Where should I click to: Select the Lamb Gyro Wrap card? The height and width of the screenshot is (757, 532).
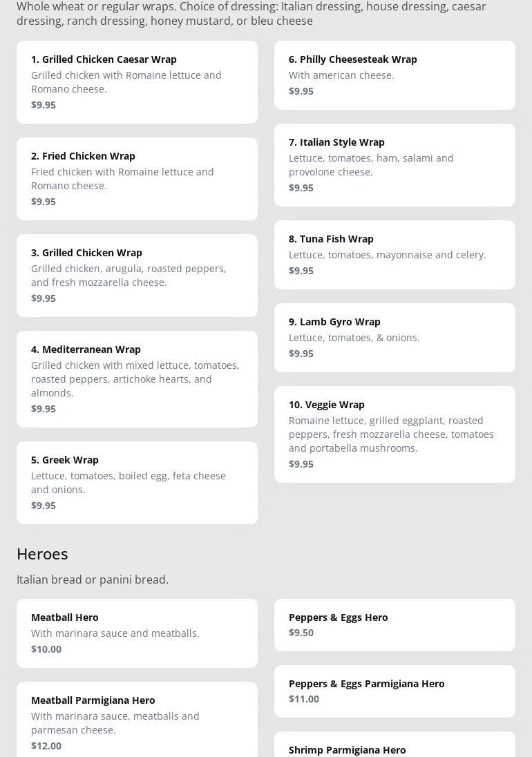click(395, 338)
